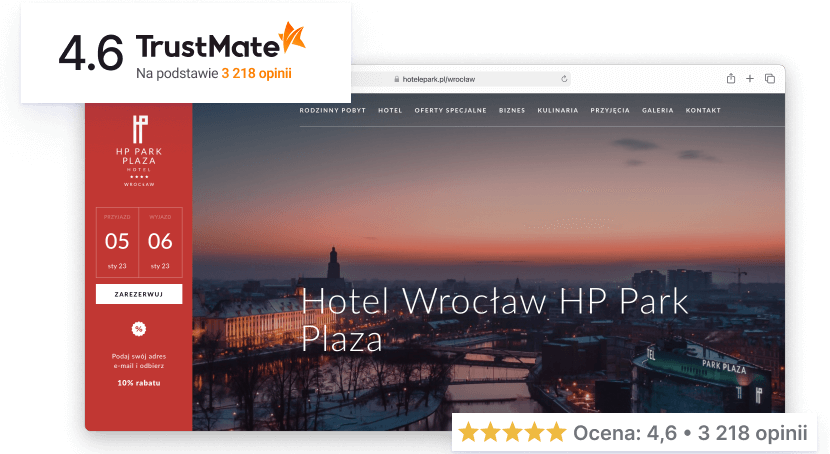Click the 10% rabatu text
The width and height of the screenshot is (830, 454).
[139, 383]
